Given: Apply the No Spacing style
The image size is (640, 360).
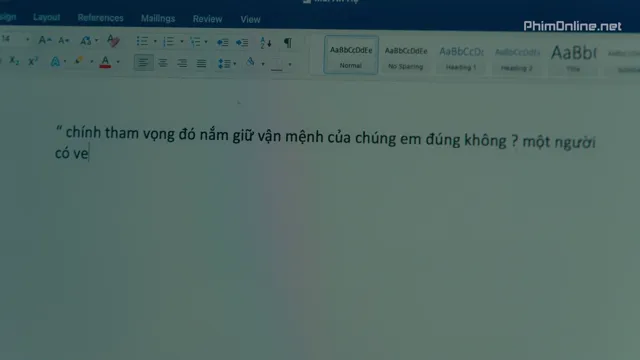Looking at the screenshot, I should pos(406,57).
